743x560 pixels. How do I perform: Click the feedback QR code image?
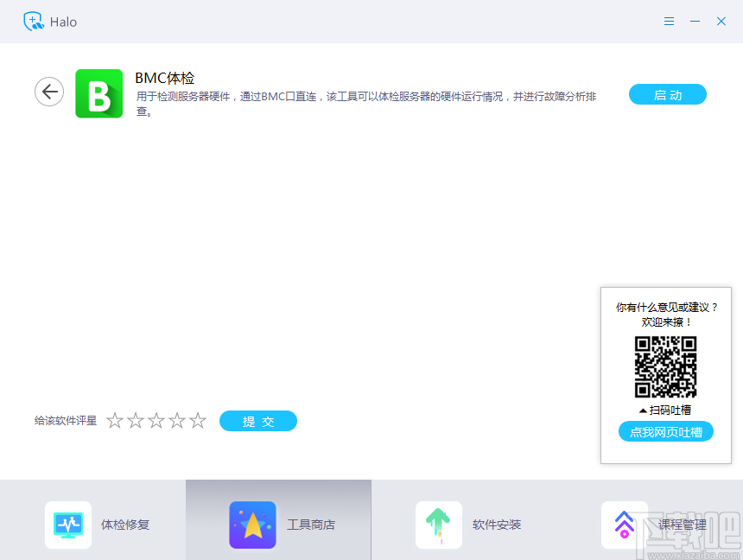[665, 366]
